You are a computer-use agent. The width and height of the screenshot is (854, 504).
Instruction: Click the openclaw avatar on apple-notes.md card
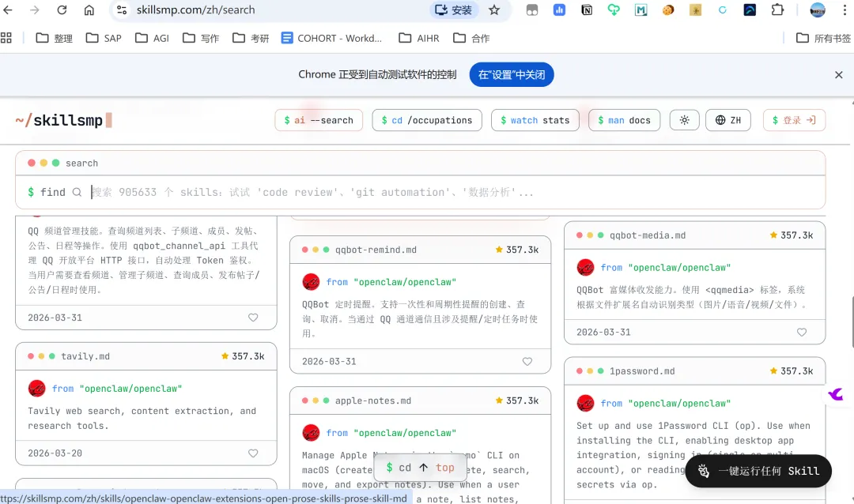click(311, 433)
